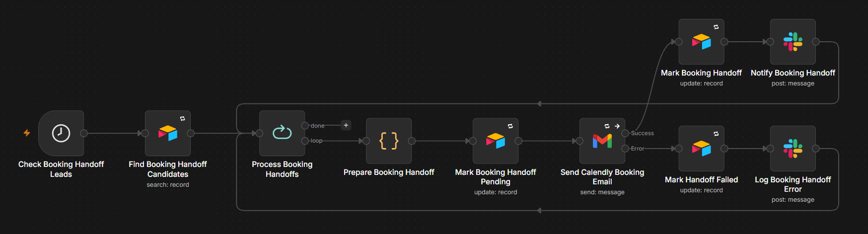Click the continue-on-error arrow icon on Gmail node
This screenshot has height=234, width=868.
point(617,126)
